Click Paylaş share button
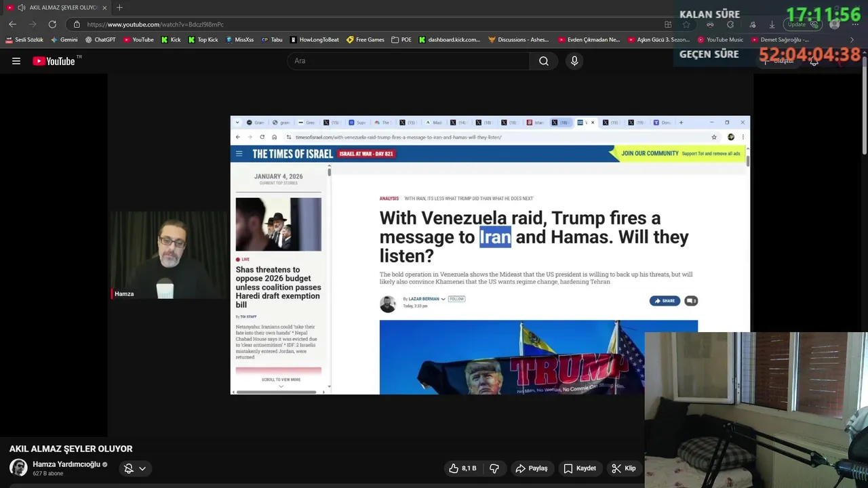 point(532,468)
